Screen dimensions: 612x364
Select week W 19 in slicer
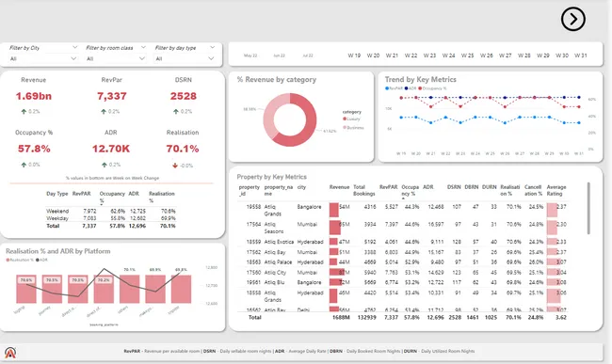click(x=354, y=55)
